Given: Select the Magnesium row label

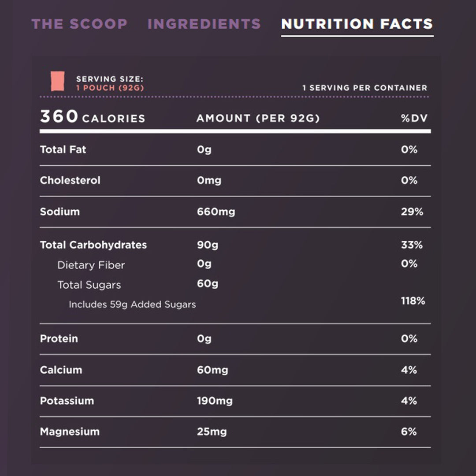Looking at the screenshot, I should point(70,431).
